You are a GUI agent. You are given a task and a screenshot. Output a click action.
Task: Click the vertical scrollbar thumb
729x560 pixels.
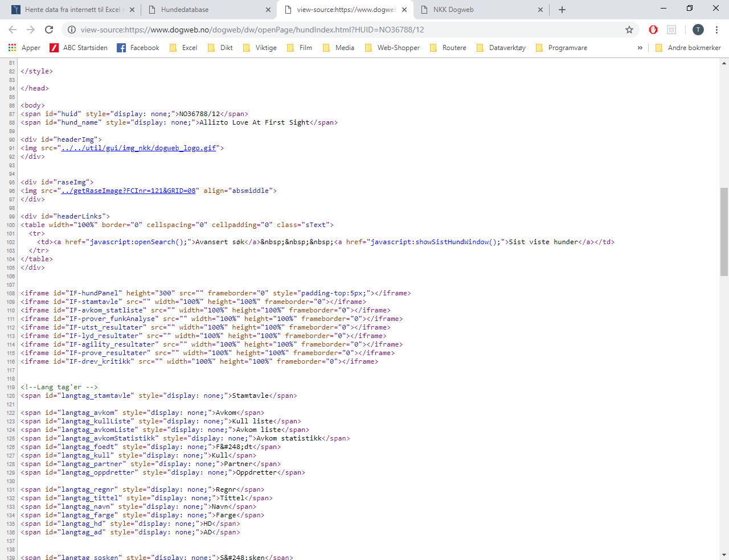[724, 232]
